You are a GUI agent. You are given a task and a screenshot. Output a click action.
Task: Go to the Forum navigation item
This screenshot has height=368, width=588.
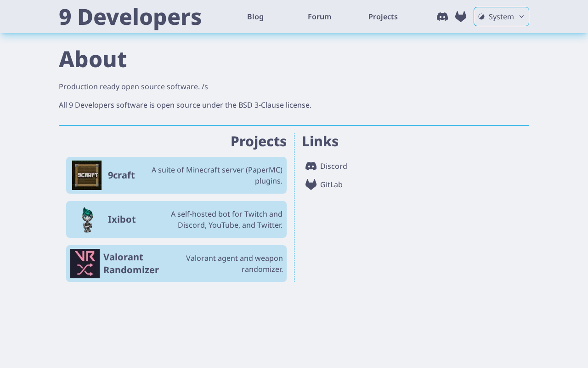(319, 17)
